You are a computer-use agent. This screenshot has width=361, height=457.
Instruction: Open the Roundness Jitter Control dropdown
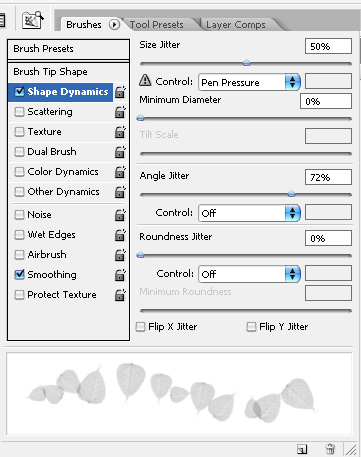tap(249, 274)
